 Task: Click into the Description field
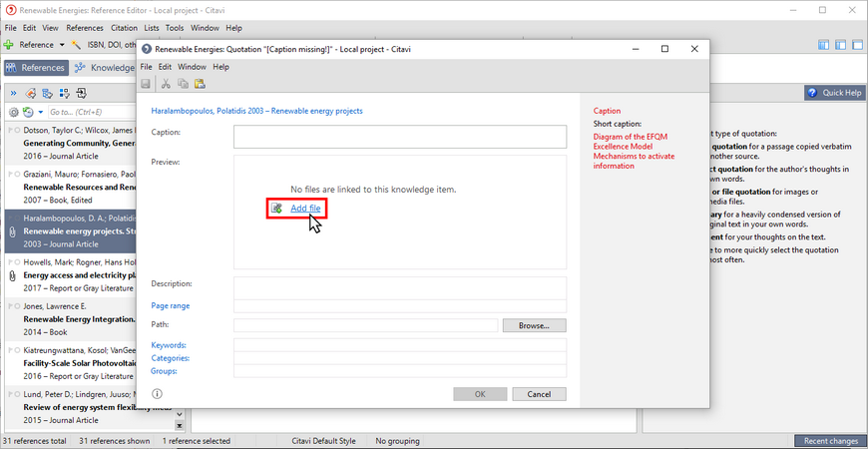[x=400, y=288]
